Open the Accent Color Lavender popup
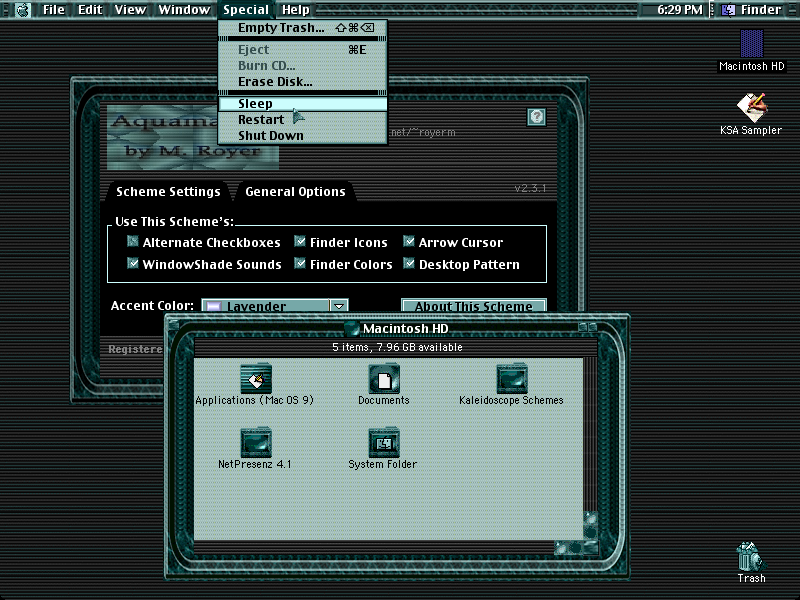This screenshot has height=600, width=800. (275, 306)
